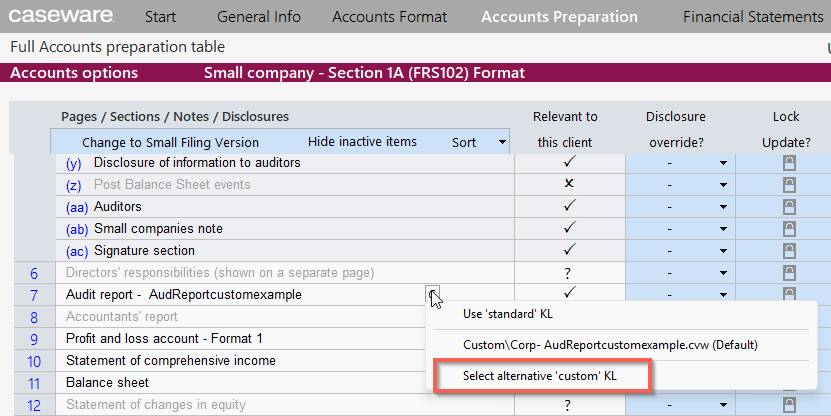This screenshot has width=831, height=416.
Task: Click Change to Small Filing Version
Action: pos(170,143)
